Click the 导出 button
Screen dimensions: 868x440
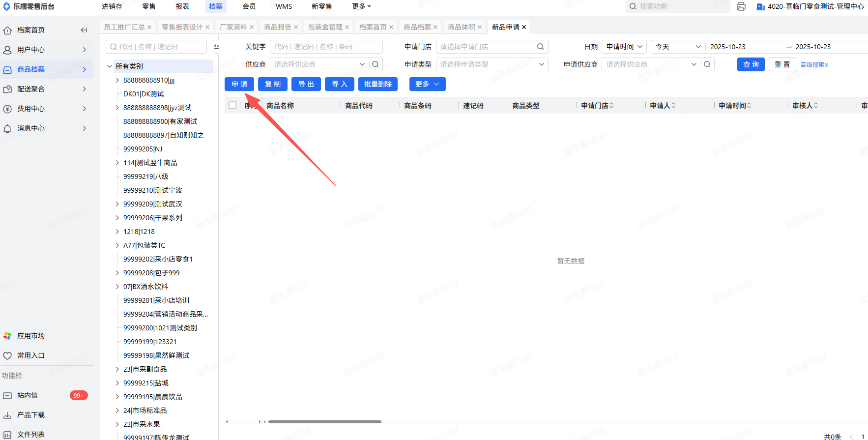[306, 84]
